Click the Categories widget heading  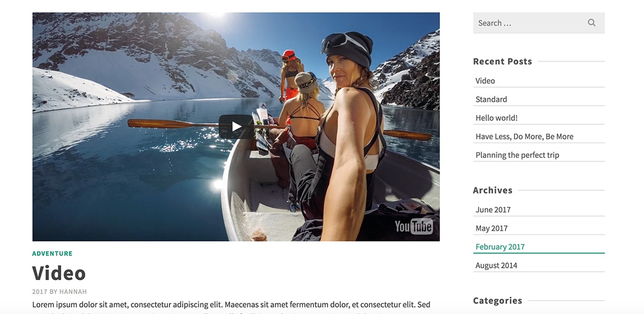(497, 301)
